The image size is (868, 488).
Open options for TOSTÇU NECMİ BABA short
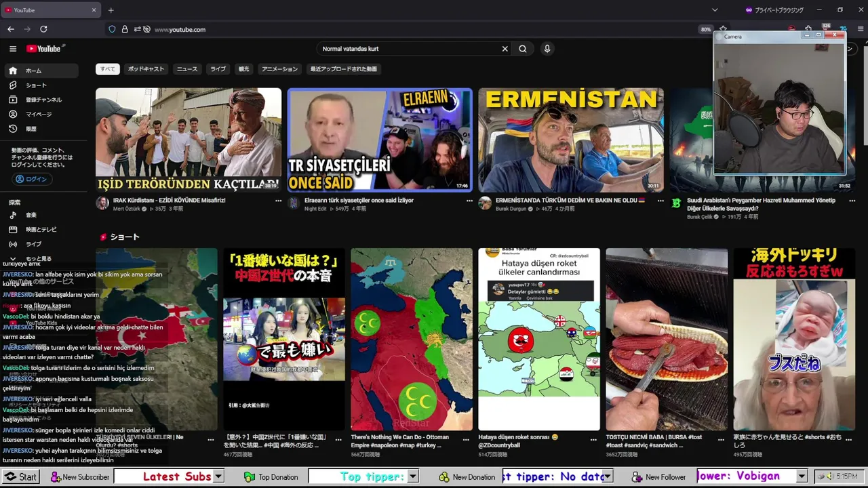(722, 439)
